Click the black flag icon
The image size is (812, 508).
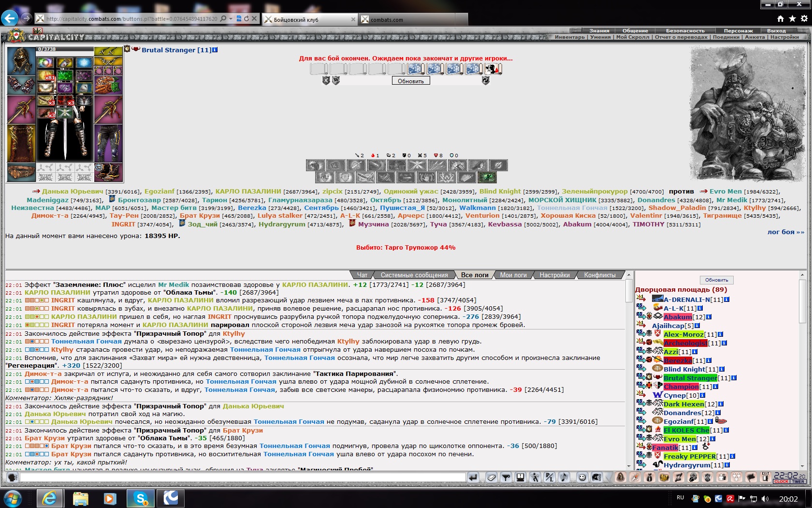click(751, 478)
